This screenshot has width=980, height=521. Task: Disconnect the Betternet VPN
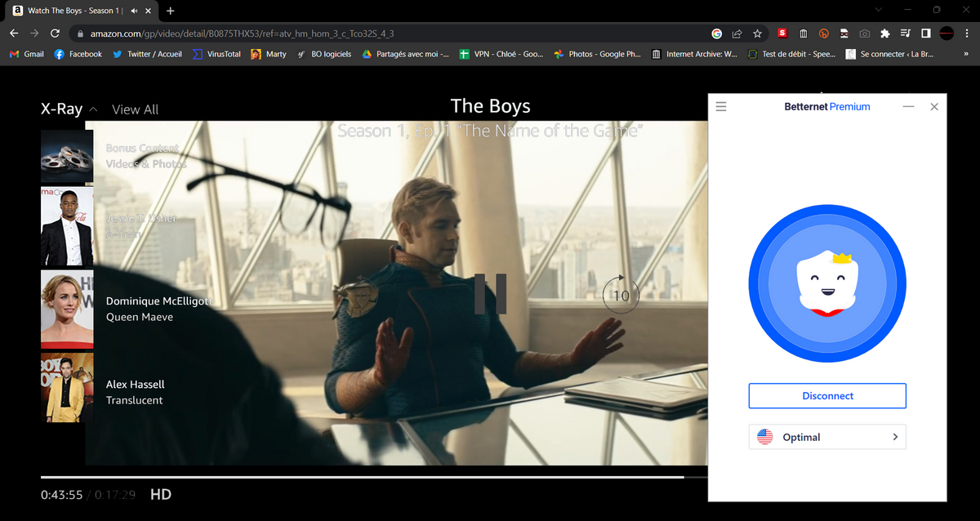click(827, 396)
